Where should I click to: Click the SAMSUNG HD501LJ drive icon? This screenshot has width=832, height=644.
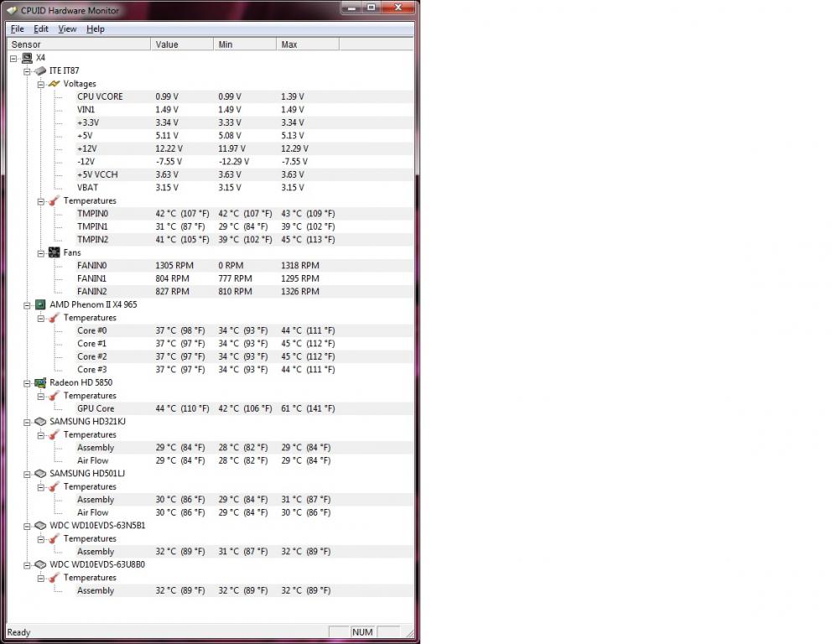pyautogui.click(x=40, y=474)
